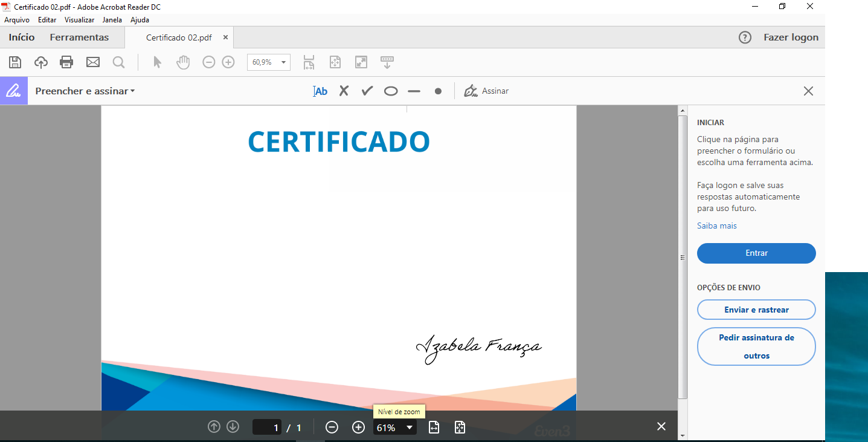Image resolution: width=868 pixels, height=442 pixels.
Task: Open the Visualizar menu
Action: click(x=79, y=20)
